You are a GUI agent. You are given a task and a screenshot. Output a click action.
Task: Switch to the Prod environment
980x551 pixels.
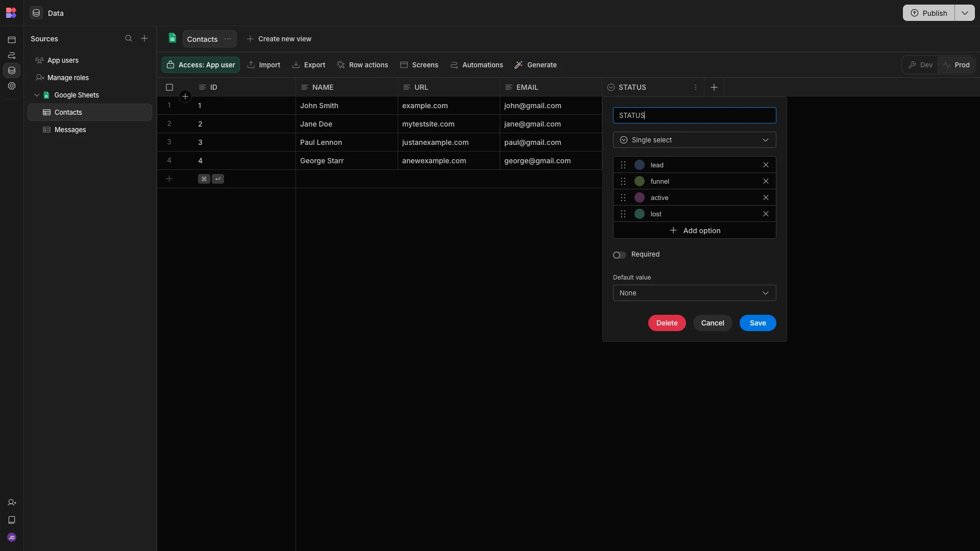(x=956, y=65)
